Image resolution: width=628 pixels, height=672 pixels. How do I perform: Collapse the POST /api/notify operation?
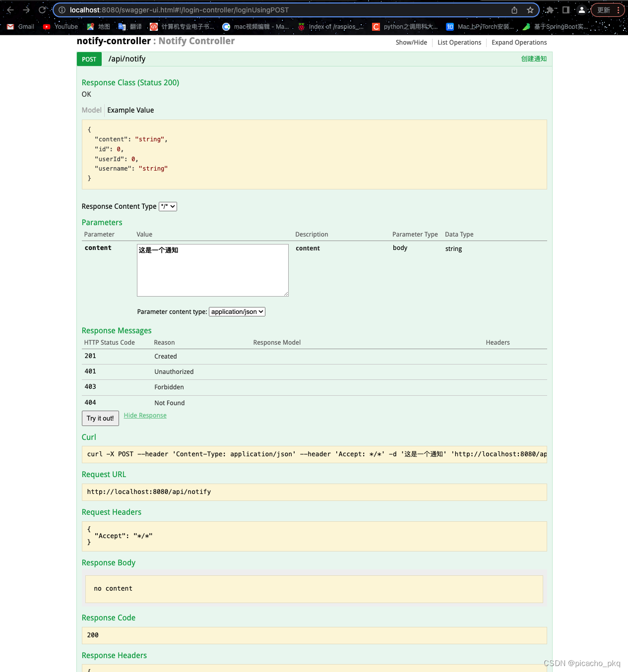(x=89, y=59)
